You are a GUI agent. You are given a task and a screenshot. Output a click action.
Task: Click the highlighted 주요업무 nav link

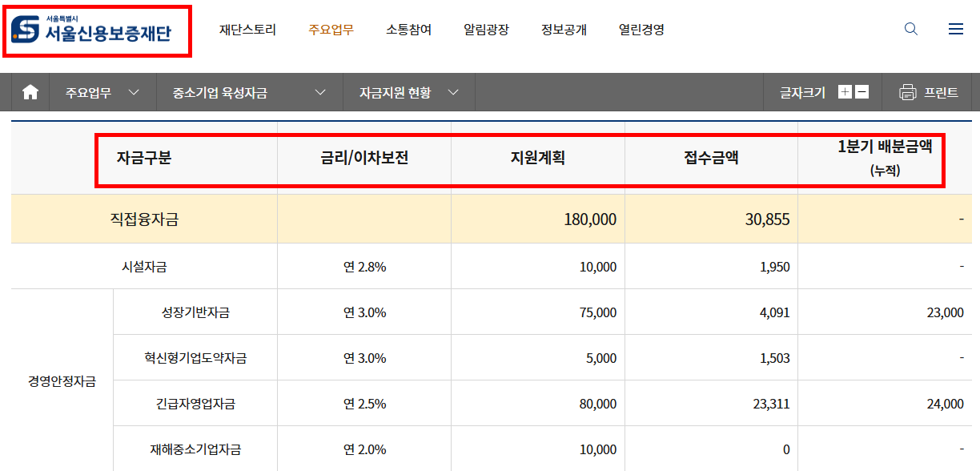(331, 29)
